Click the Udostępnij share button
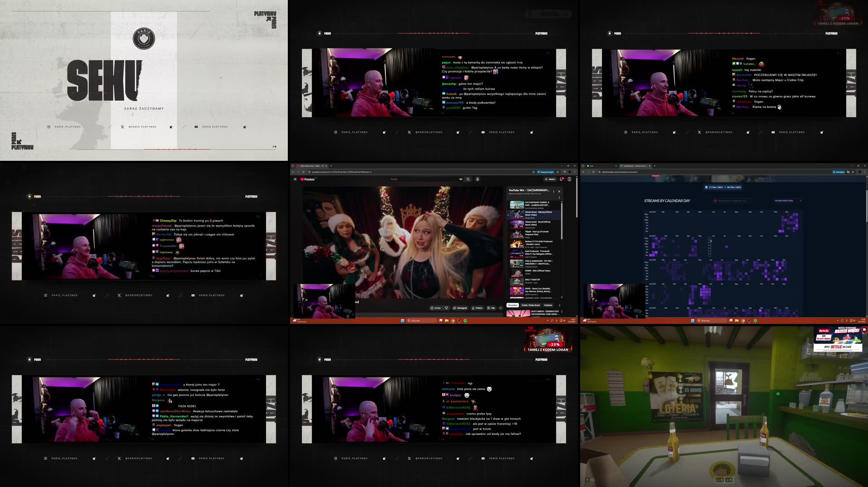 coord(460,308)
